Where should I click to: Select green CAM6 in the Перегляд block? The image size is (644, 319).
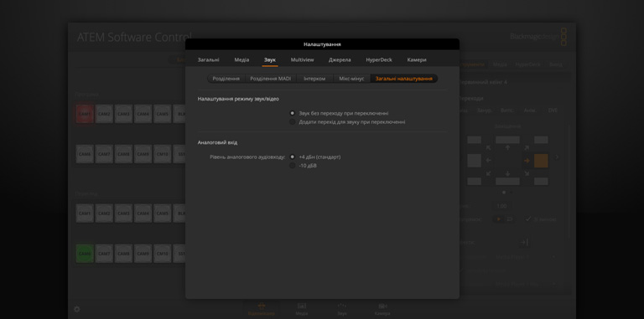(x=85, y=254)
